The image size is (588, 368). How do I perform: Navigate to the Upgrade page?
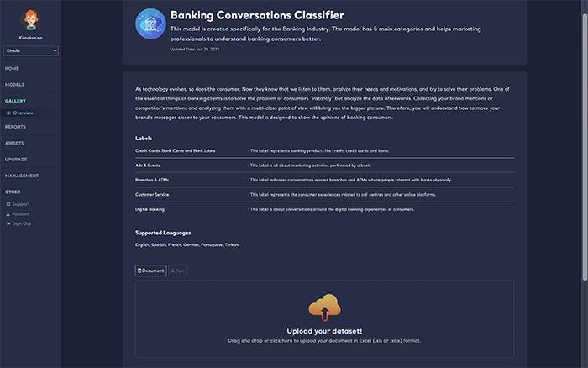click(17, 159)
